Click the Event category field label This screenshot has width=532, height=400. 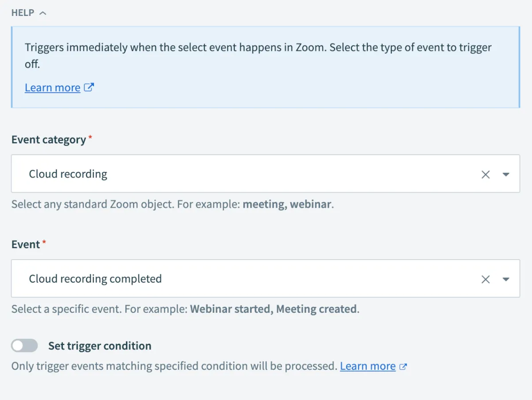click(49, 140)
